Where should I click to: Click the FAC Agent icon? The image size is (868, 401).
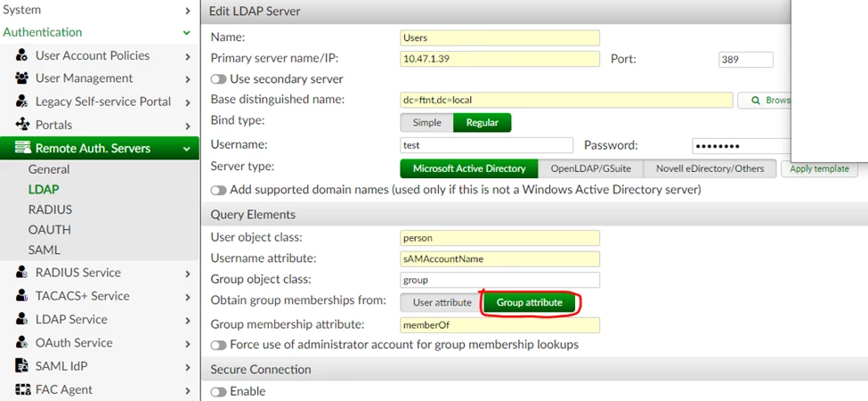click(x=22, y=389)
